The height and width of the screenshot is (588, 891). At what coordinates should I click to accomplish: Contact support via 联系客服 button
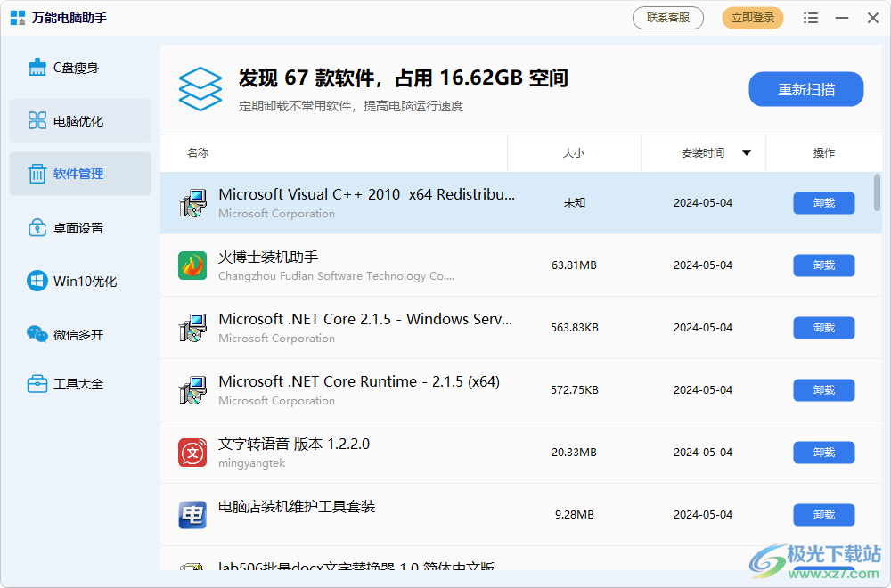(668, 18)
